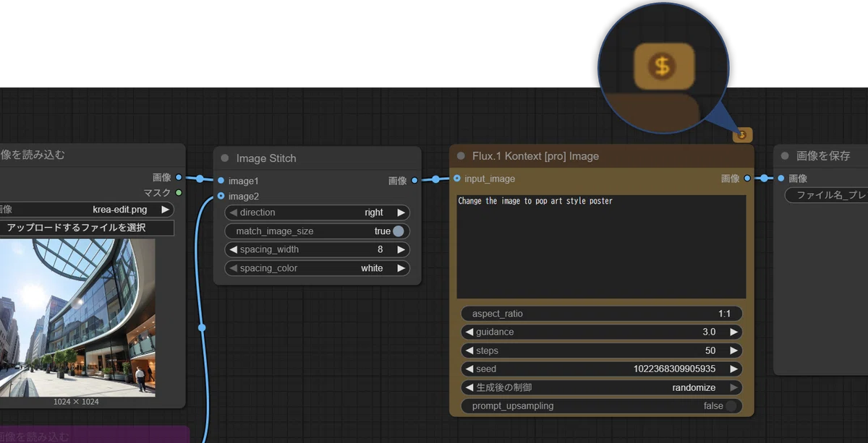Select previous spacing_color with left arrow
Screen dimensions: 868x443
[x=233, y=268]
